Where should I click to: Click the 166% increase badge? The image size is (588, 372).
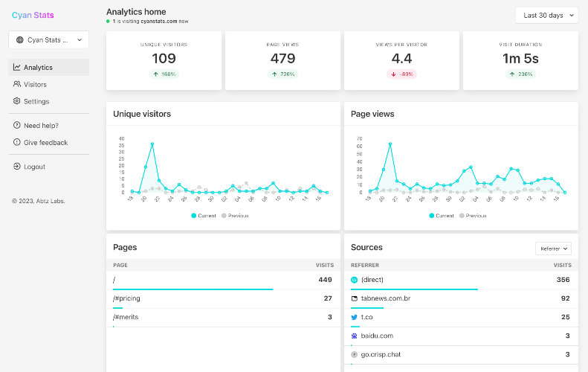click(x=164, y=74)
